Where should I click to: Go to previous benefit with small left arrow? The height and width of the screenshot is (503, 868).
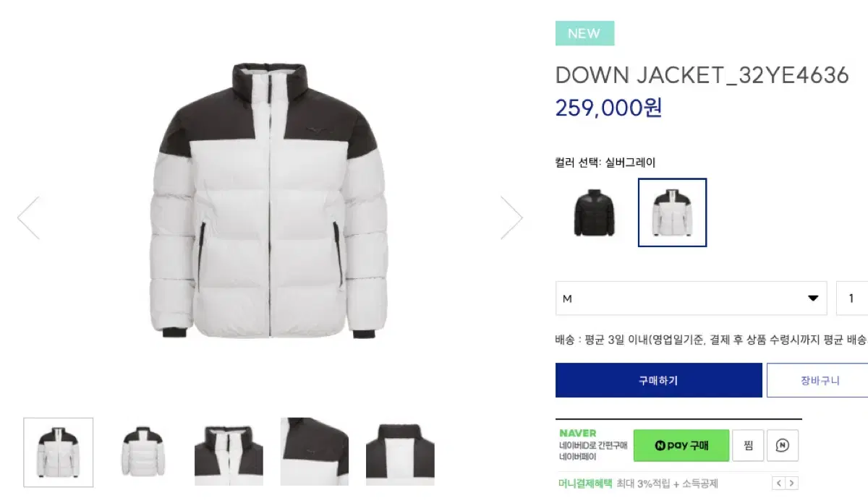(x=779, y=483)
